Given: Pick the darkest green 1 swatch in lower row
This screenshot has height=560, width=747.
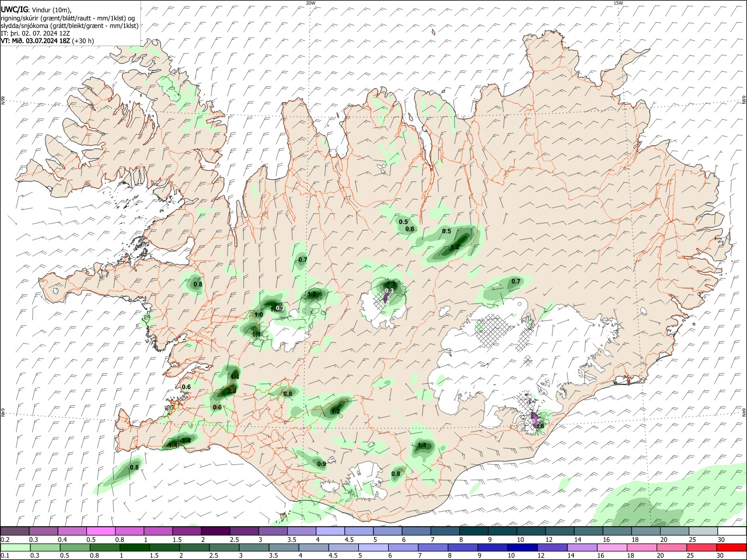Looking at the screenshot, I should click(134, 547).
